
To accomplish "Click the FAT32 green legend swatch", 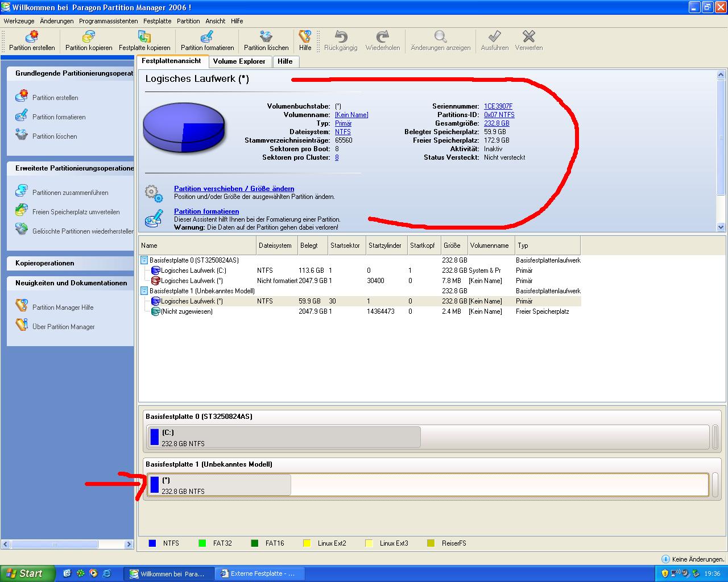I will pos(202,543).
